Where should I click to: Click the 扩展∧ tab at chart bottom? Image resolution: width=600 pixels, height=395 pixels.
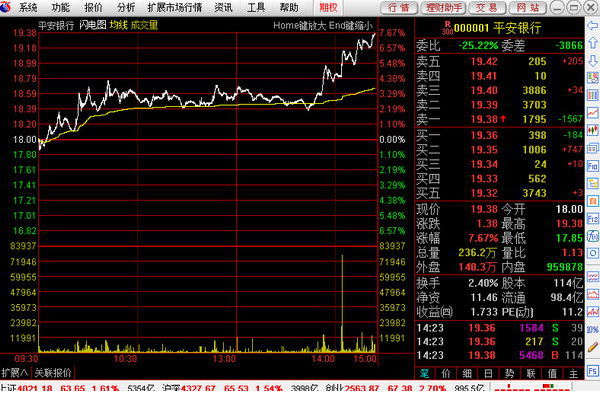tap(15, 372)
